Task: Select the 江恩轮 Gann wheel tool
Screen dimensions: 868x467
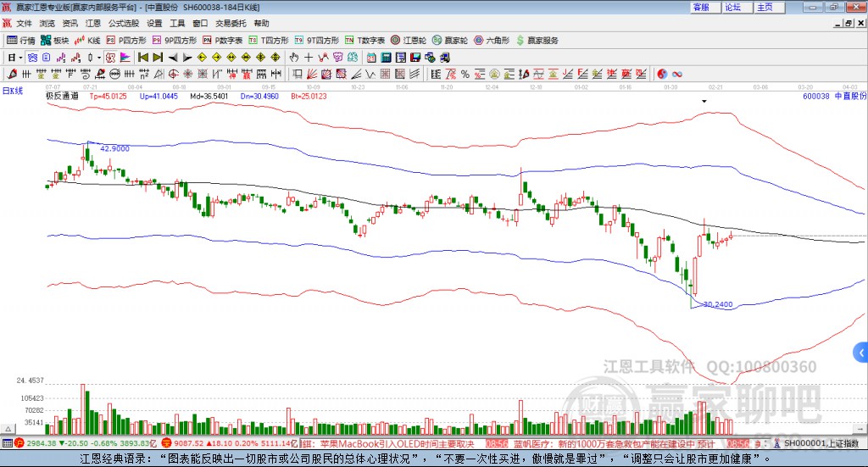Action: click(408, 40)
